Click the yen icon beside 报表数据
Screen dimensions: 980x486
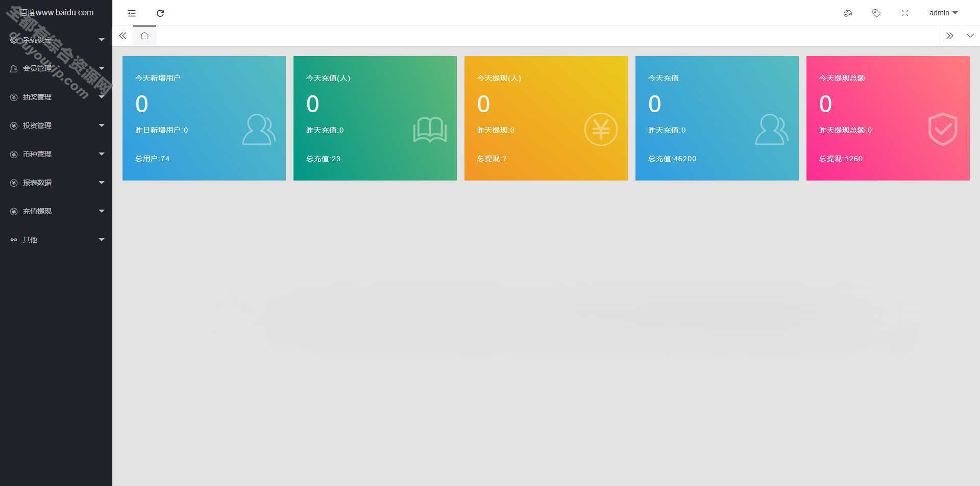14,183
